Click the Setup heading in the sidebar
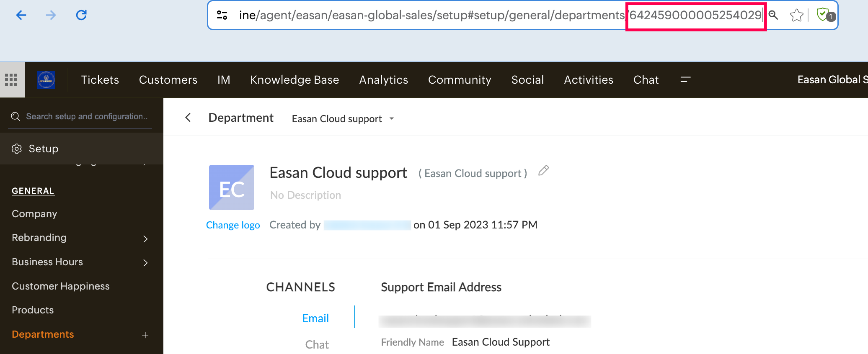The width and height of the screenshot is (868, 354). [x=44, y=149]
